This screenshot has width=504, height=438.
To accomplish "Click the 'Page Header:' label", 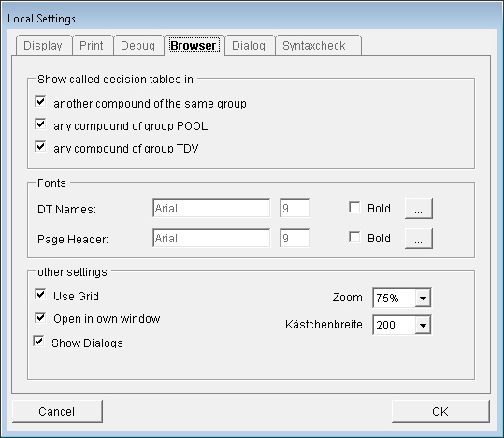I will 73,240.
